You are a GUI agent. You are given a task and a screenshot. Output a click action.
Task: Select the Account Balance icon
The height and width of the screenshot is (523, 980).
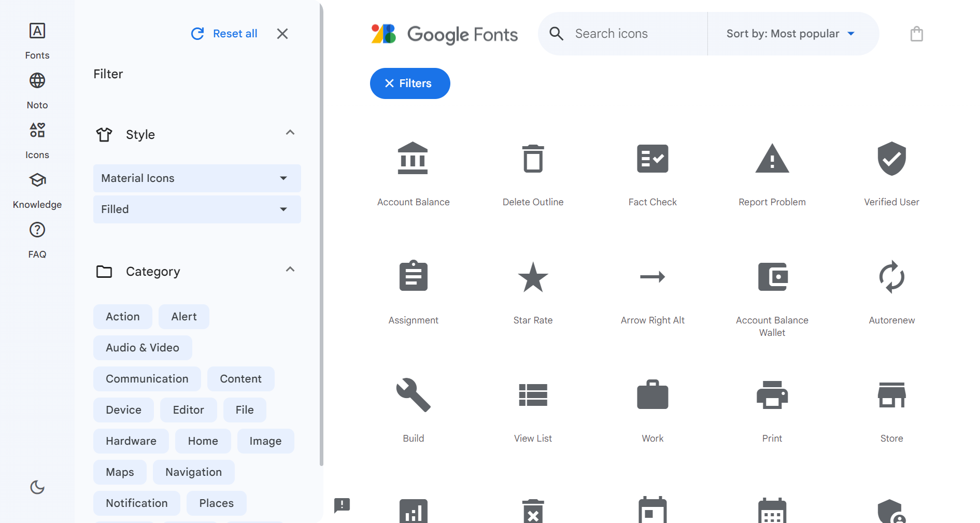[413, 159]
